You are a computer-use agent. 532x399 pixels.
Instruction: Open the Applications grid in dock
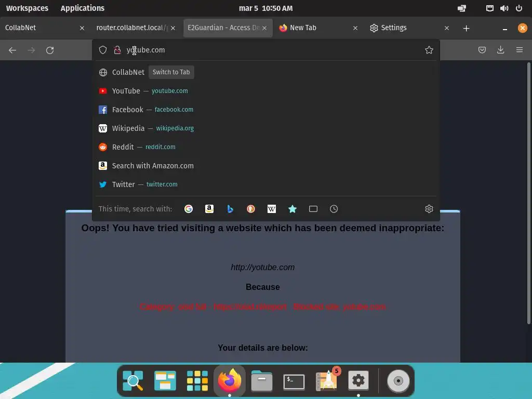click(197, 381)
